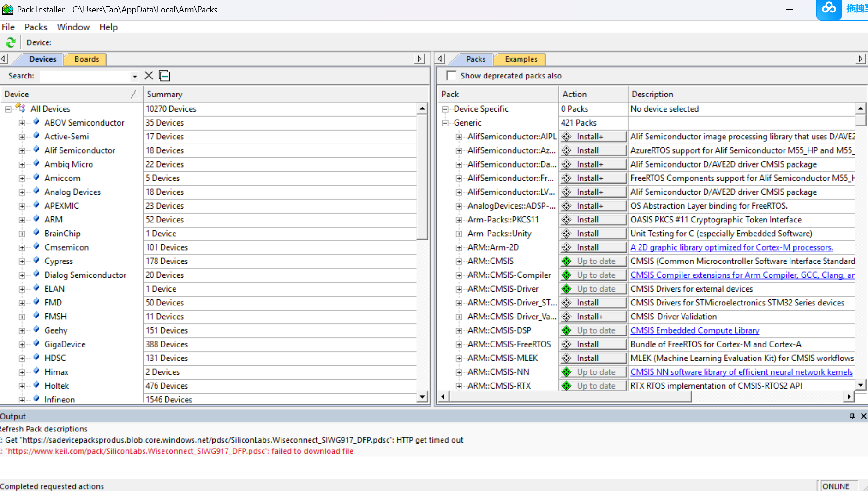Open the CMSIS Embedded Compute Library link
Viewport: 868px width, 491px height.
(x=695, y=330)
